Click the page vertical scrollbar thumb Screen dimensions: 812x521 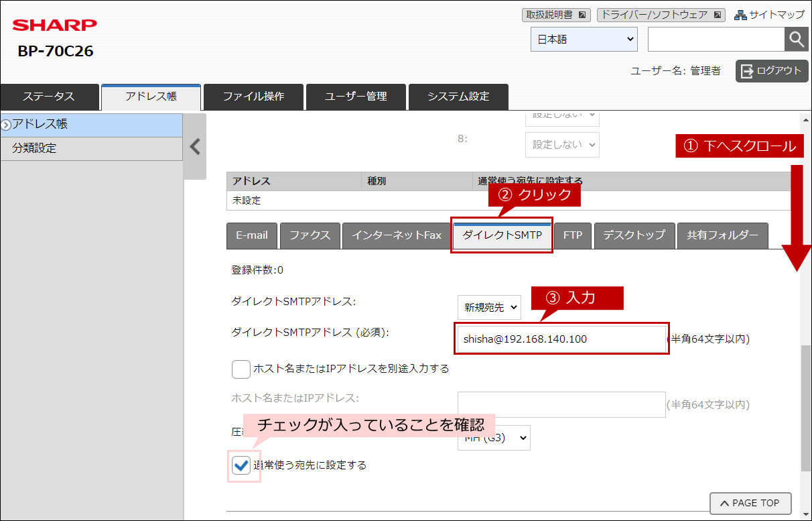click(806, 408)
